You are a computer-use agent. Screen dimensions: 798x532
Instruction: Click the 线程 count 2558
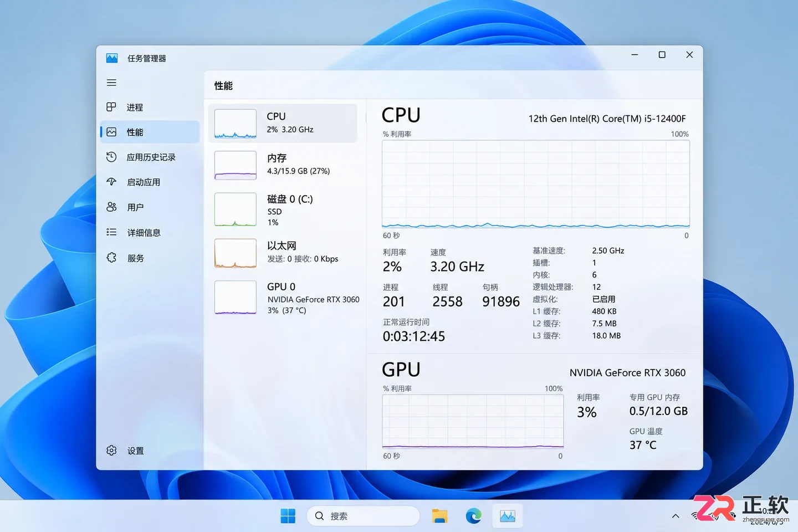447,301
